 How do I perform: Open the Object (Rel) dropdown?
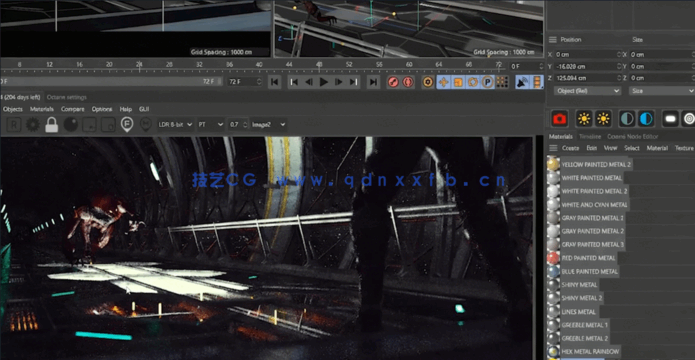[588, 91]
